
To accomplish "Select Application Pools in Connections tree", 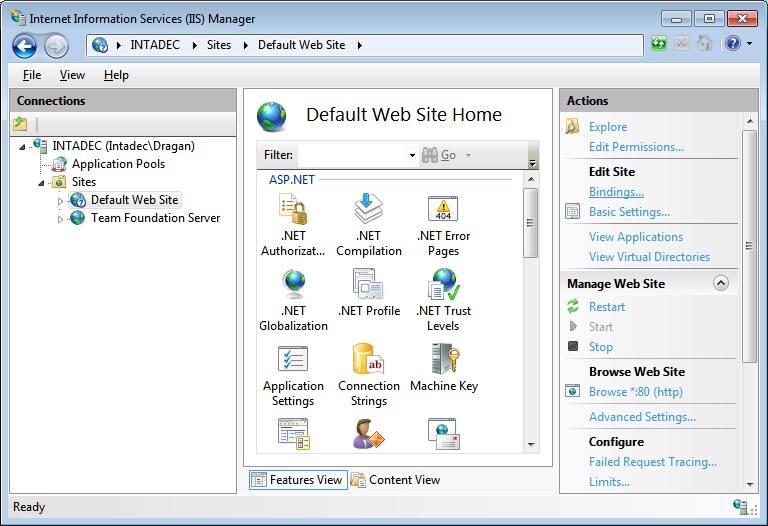I will (x=118, y=164).
